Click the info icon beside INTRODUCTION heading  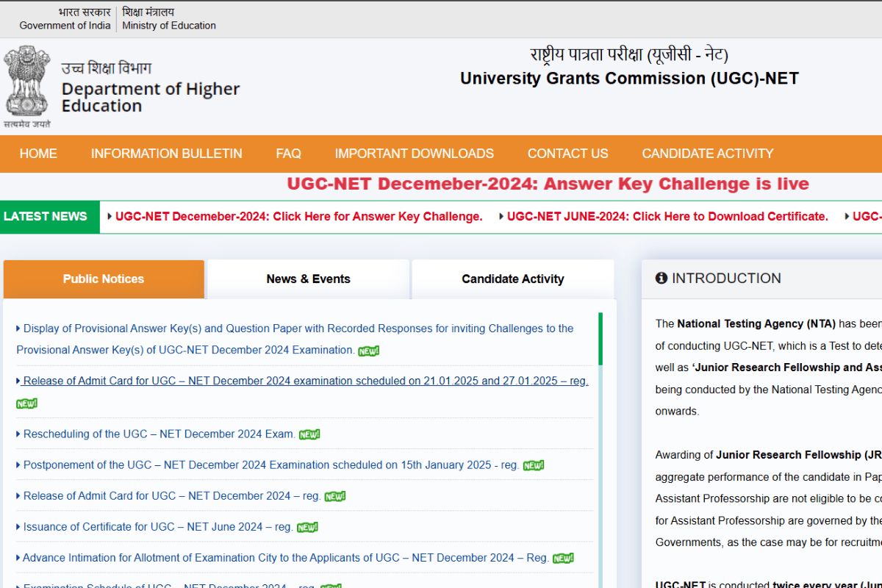click(x=661, y=278)
